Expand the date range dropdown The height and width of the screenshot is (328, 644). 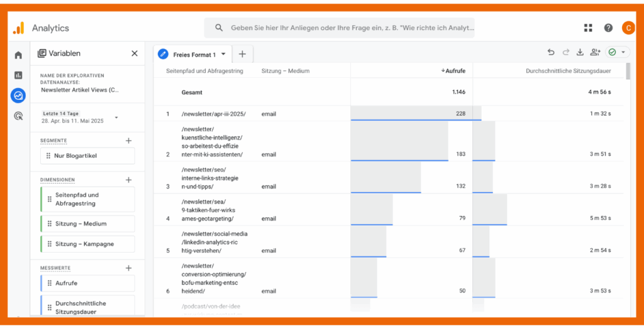(116, 118)
